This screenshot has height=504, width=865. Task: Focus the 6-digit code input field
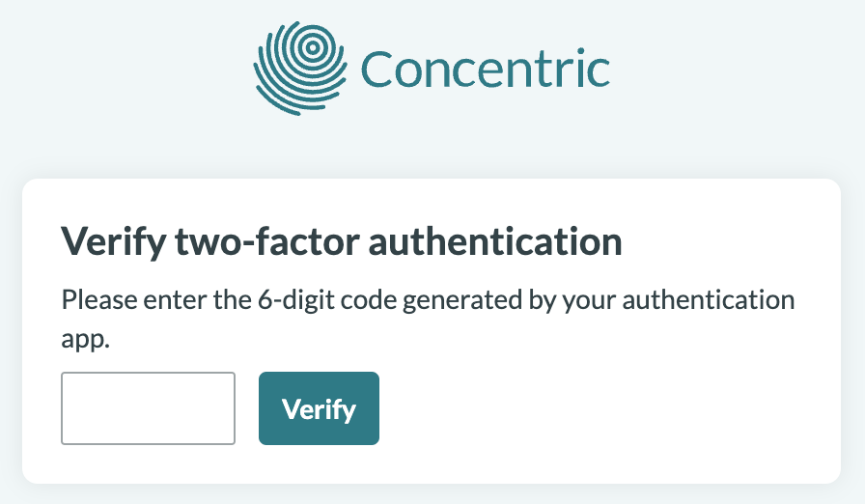click(x=148, y=408)
